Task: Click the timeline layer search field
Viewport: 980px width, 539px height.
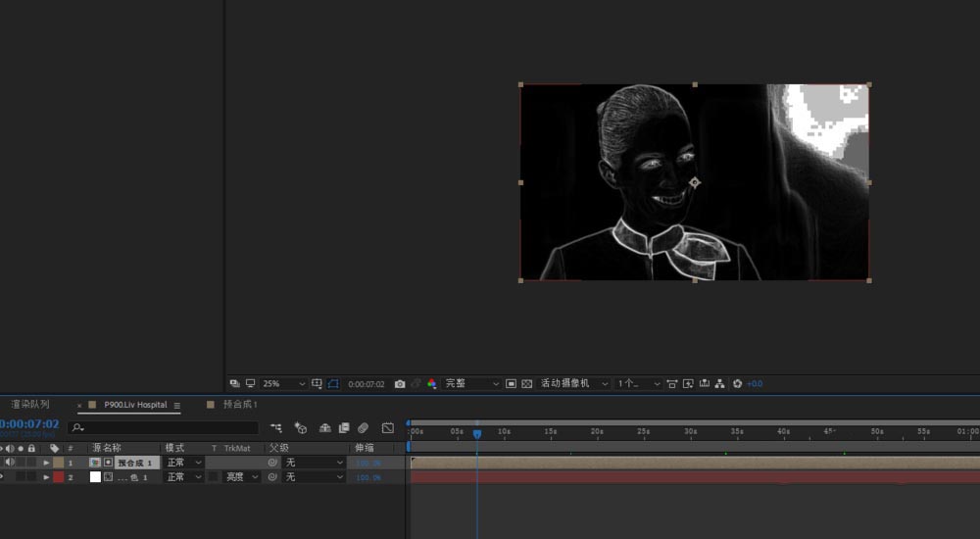Action: [x=163, y=428]
